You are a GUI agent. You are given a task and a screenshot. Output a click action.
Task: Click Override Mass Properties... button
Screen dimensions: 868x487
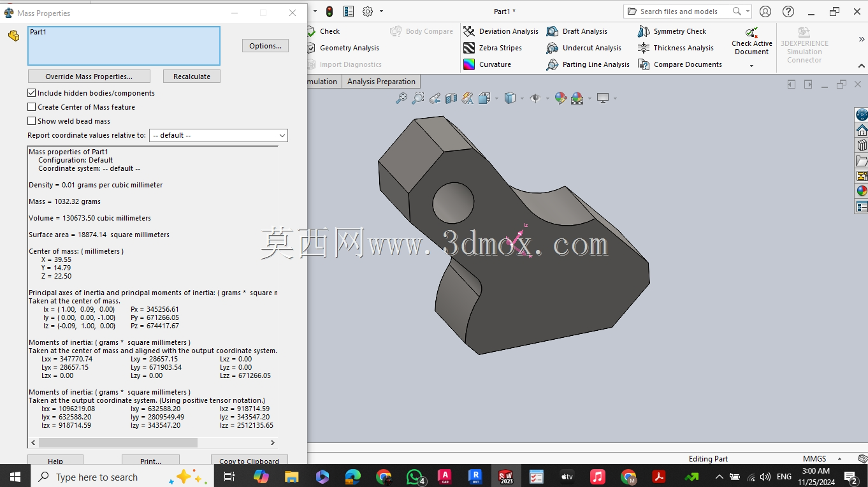(89, 76)
